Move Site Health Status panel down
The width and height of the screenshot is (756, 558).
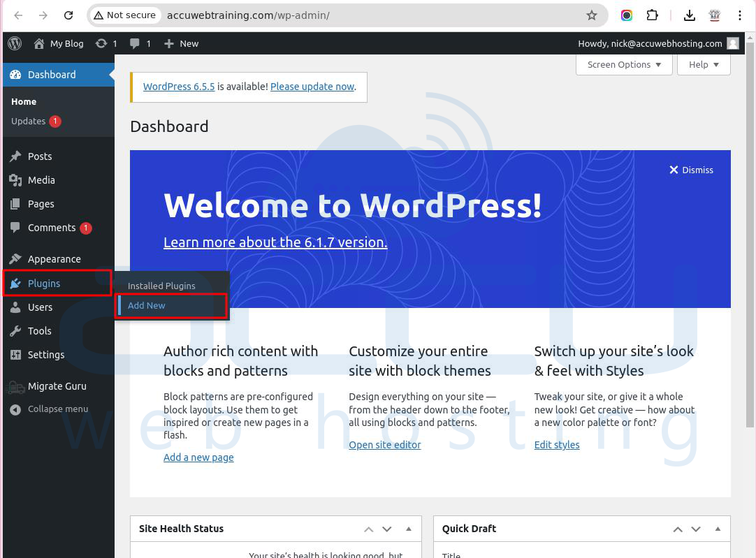click(386, 529)
